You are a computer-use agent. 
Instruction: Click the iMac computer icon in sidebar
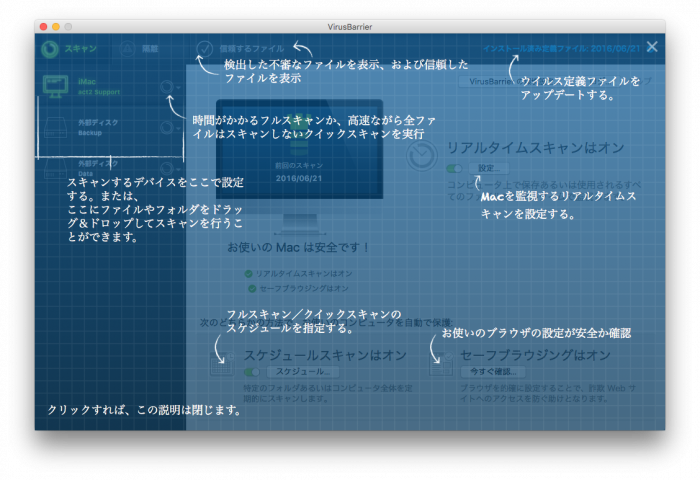click(x=55, y=87)
